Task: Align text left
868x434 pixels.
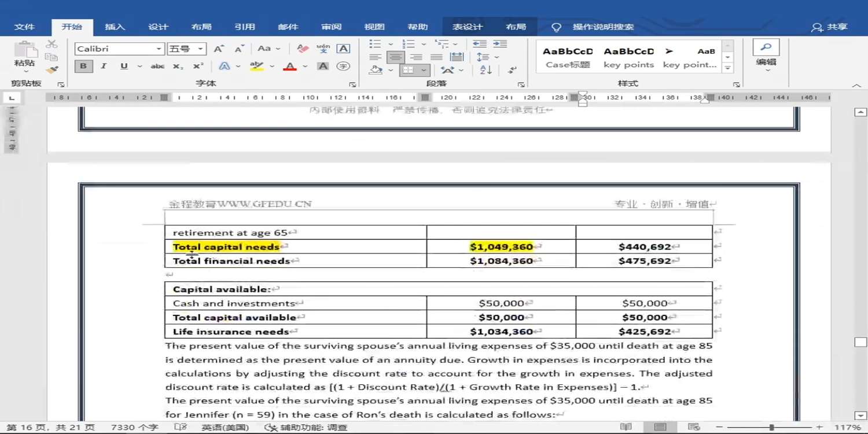Action: point(376,57)
